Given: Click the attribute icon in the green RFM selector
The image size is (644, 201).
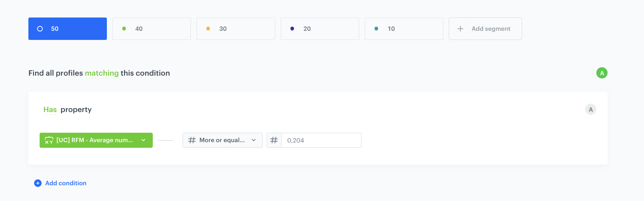Looking at the screenshot, I should (49, 140).
